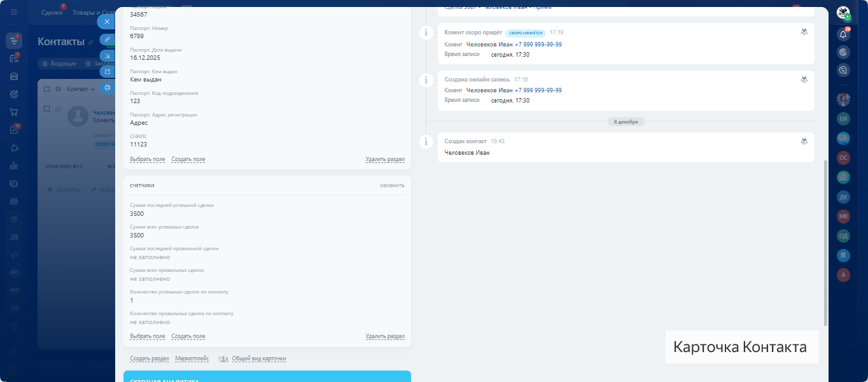Image resolution: width=868 pixels, height=382 pixels.
Task: Click info icon of 'Создана онлайн-запись' entry
Action: (x=426, y=80)
